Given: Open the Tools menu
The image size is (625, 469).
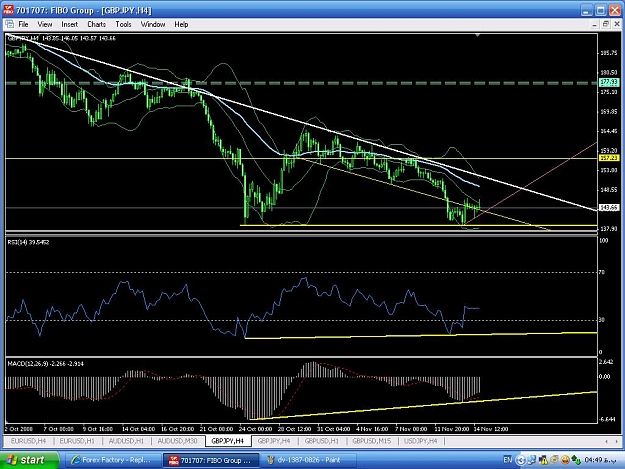Looking at the screenshot, I should 123,24.
